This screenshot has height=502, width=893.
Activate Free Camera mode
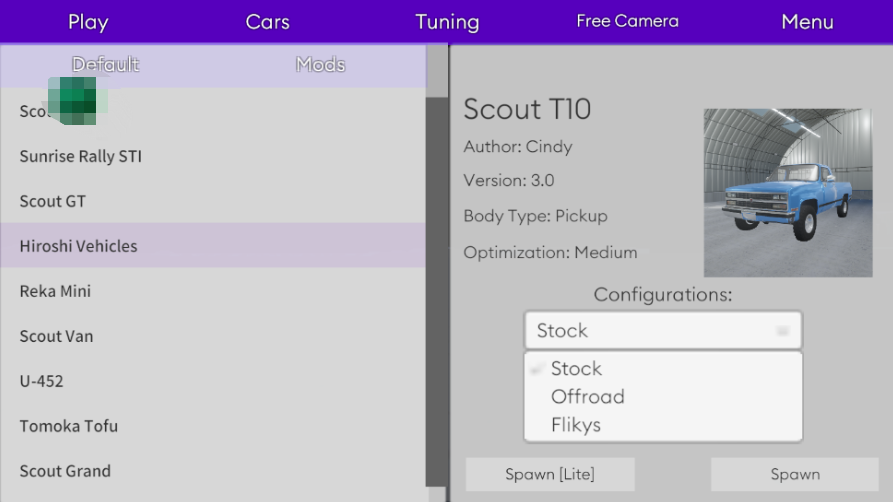pyautogui.click(x=627, y=21)
